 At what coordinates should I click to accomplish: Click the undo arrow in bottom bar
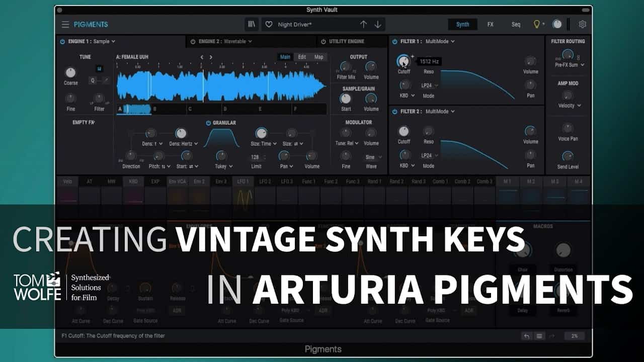click(x=527, y=336)
